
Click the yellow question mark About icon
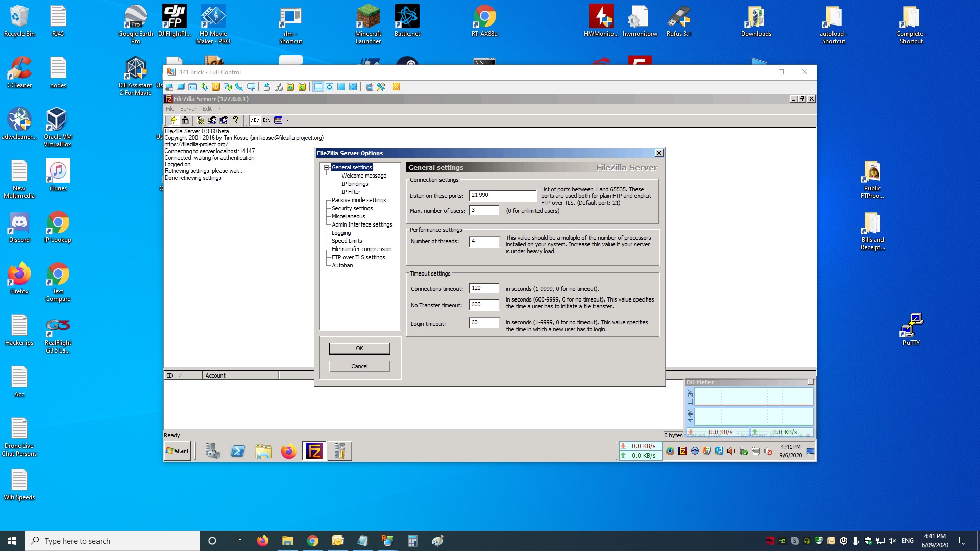[x=236, y=120]
